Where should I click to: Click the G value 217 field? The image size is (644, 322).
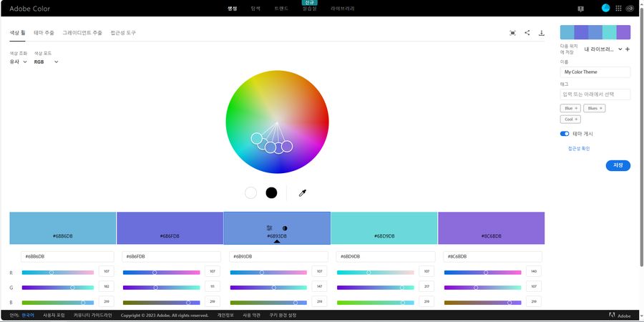click(426, 287)
